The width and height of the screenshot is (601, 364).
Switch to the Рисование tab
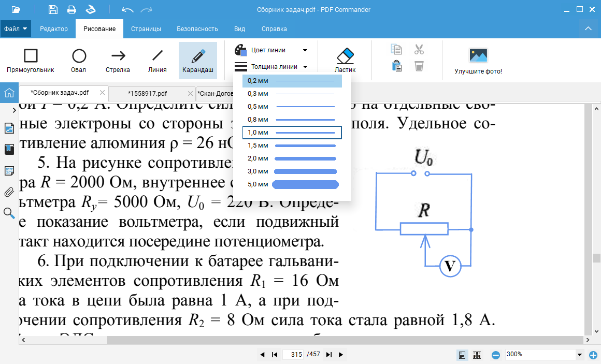(x=99, y=29)
